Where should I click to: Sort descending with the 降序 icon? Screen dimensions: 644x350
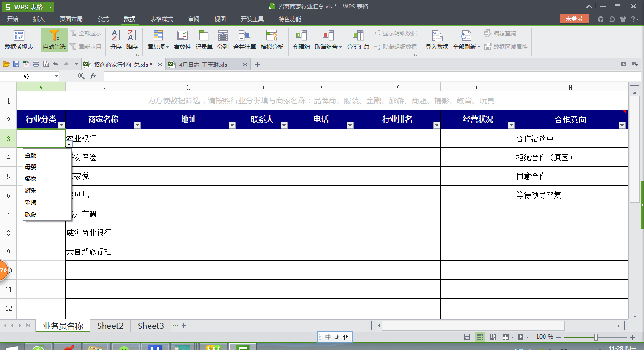[x=132, y=40]
